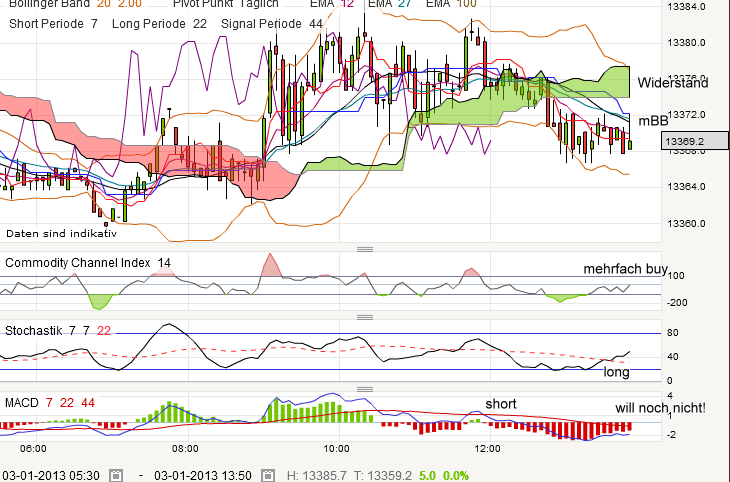Click the long annotation in Stochastik panel
Viewport: 730px width, 482px height.
coord(616,372)
